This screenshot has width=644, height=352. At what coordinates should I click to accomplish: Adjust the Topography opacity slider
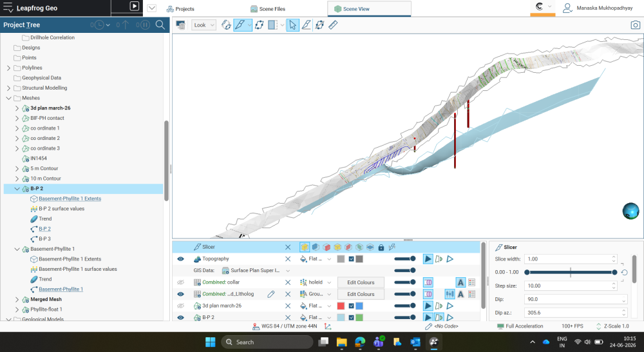(405, 259)
